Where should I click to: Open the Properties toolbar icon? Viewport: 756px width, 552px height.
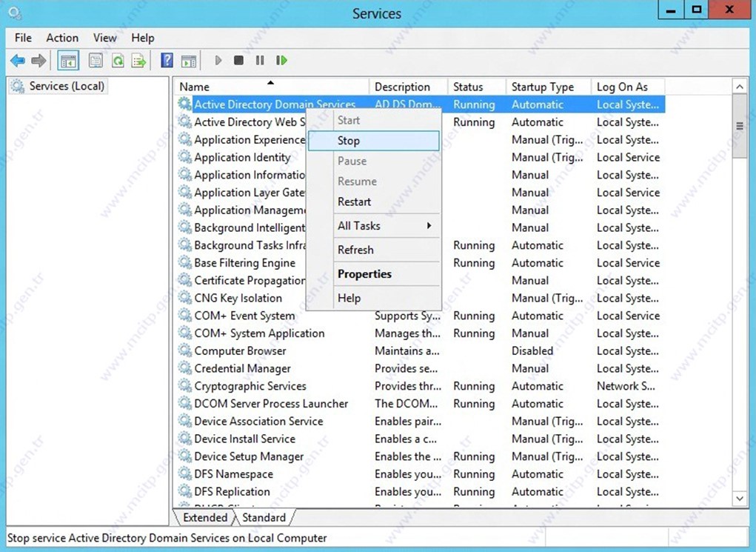[x=96, y=60]
